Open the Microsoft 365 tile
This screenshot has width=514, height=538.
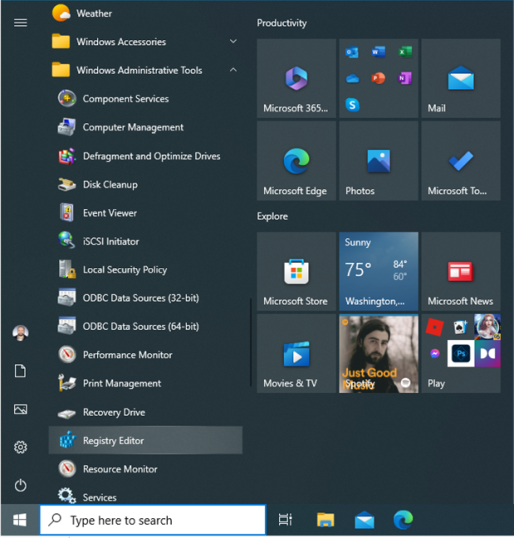tap(296, 79)
